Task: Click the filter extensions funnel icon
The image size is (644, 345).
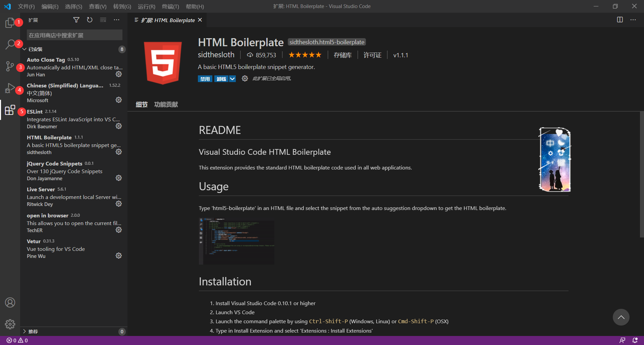Action: coord(76,20)
